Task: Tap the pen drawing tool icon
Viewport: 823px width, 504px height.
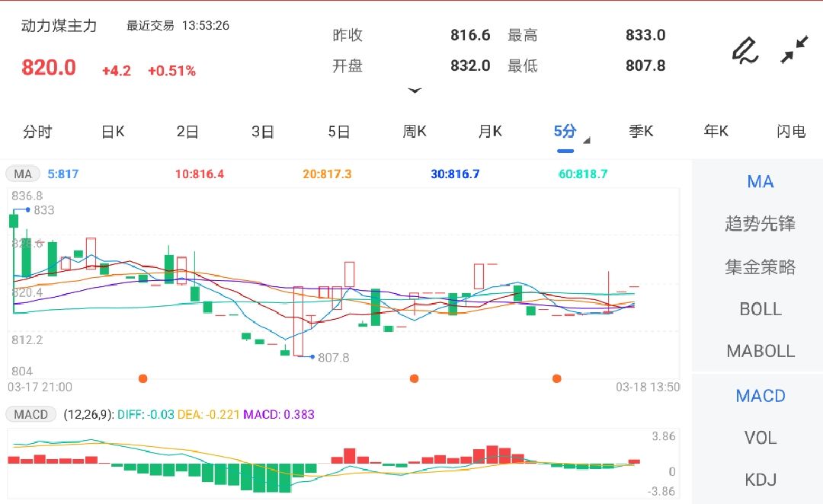Action: (745, 51)
